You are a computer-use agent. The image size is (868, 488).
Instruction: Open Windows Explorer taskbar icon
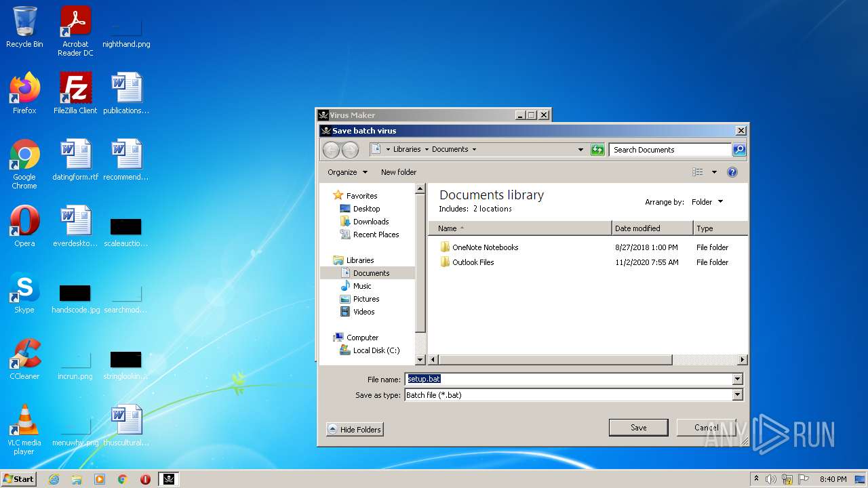77,479
